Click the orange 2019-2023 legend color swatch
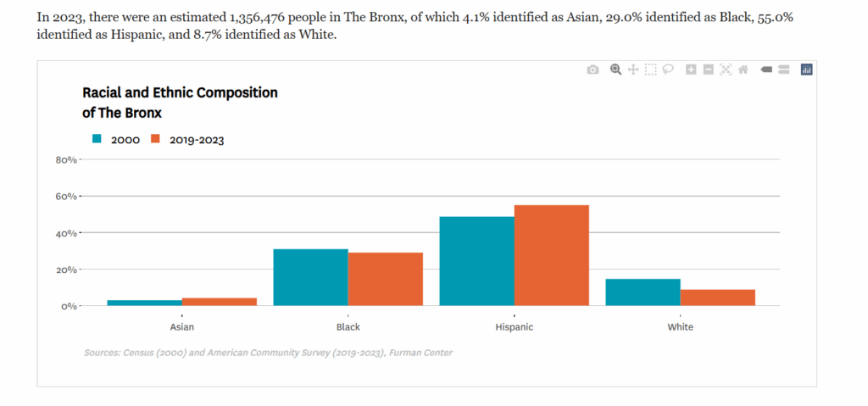Screen dimensions: 868x406 [x=155, y=139]
